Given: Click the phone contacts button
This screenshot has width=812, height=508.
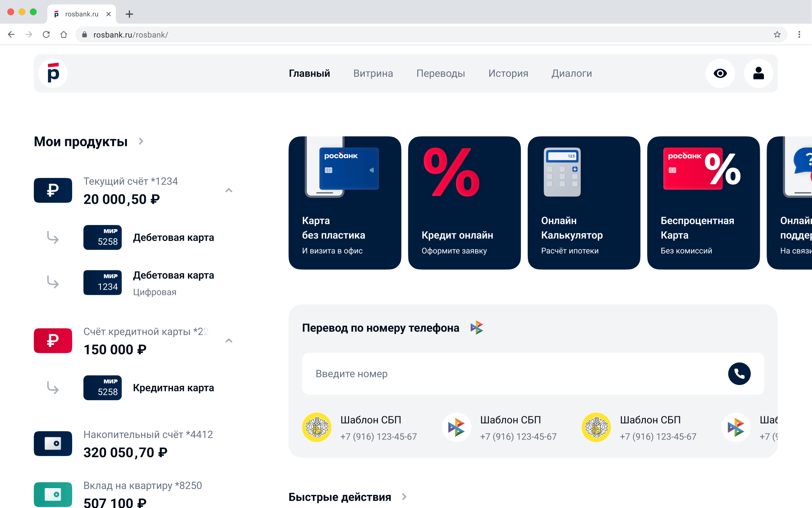Looking at the screenshot, I should [739, 374].
